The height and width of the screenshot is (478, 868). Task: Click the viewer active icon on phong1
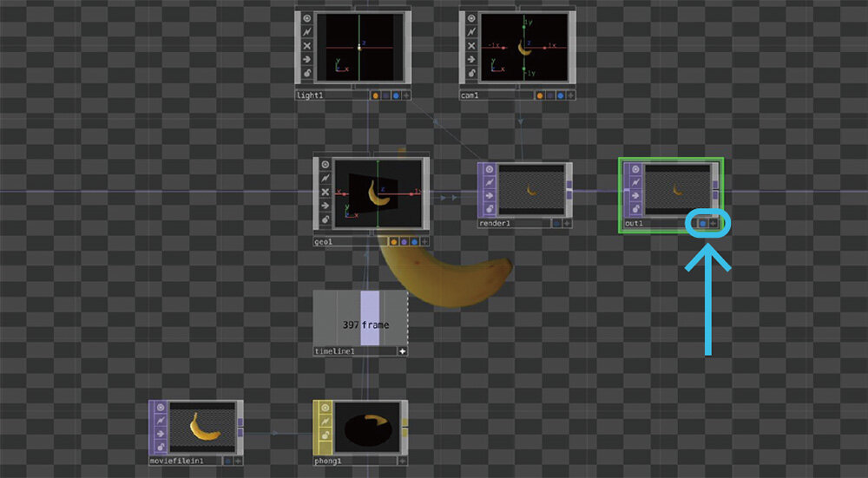click(325, 408)
